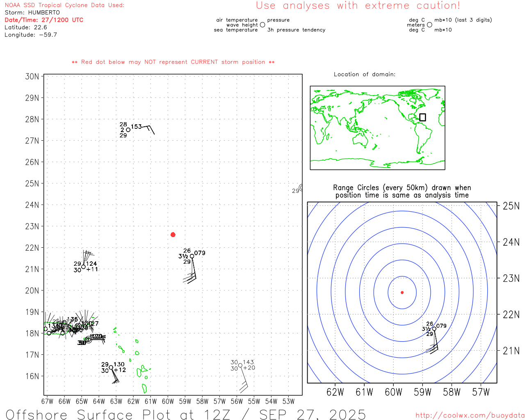This screenshot has height=420, width=525.
Task: Click the '16N' latitude label on the main map
Action: point(32,376)
